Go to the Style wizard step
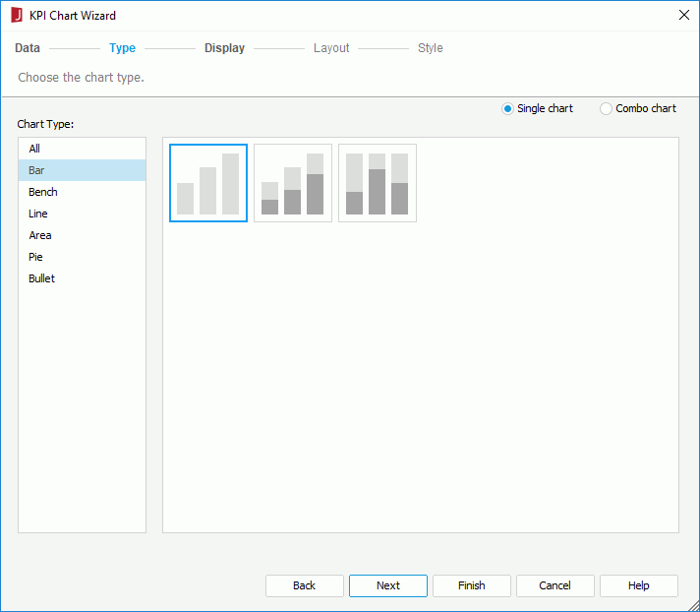The image size is (700, 612). click(x=431, y=48)
